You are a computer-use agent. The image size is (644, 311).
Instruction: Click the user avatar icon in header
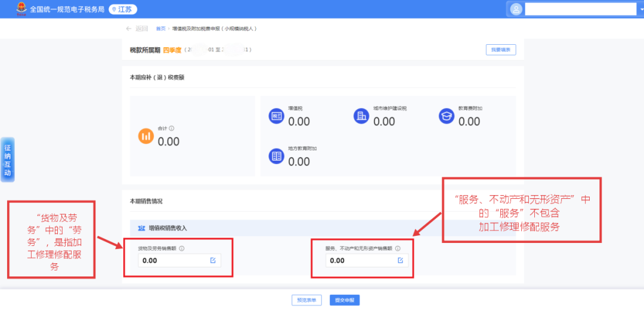[516, 9]
